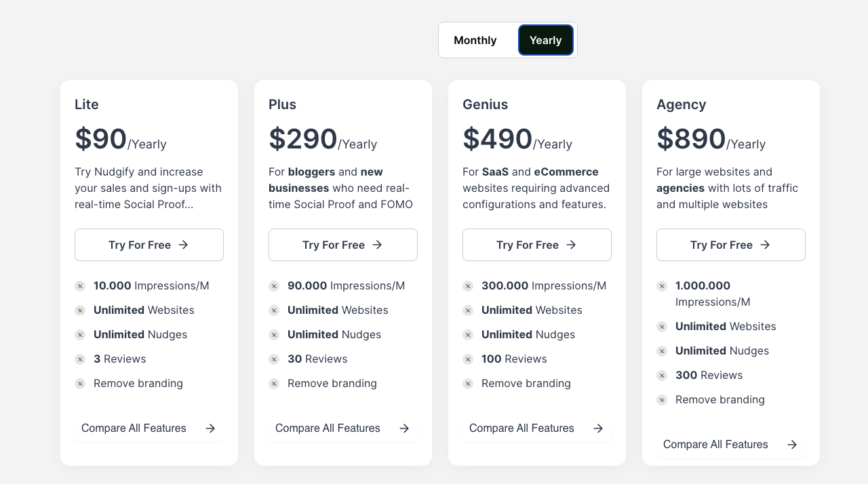Click the x icon beside 1.000.000 Impressions/M
Viewport: 868px width, 484px height.
[662, 286]
